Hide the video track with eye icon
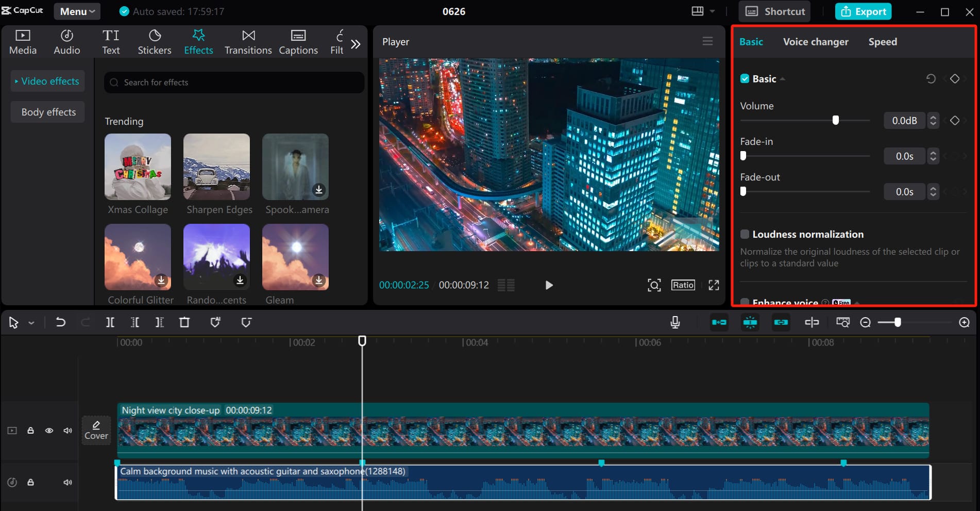 click(x=49, y=431)
